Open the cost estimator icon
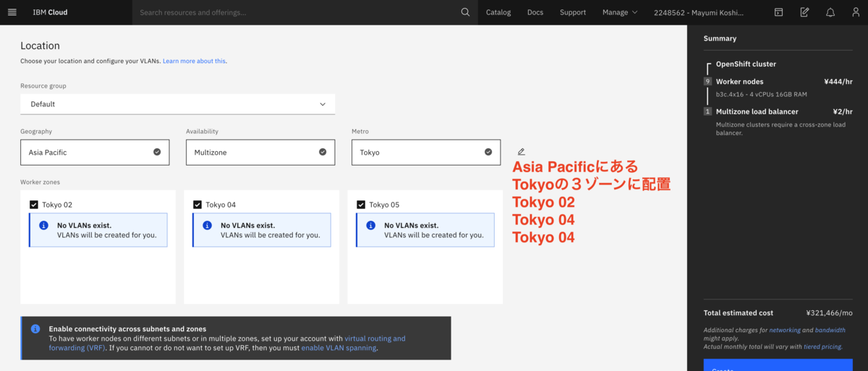Screen dimensions: 868x371 778,12
